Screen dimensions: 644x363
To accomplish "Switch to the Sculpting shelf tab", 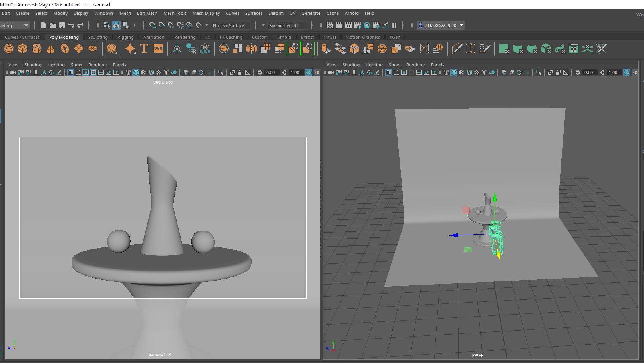I will [98, 37].
